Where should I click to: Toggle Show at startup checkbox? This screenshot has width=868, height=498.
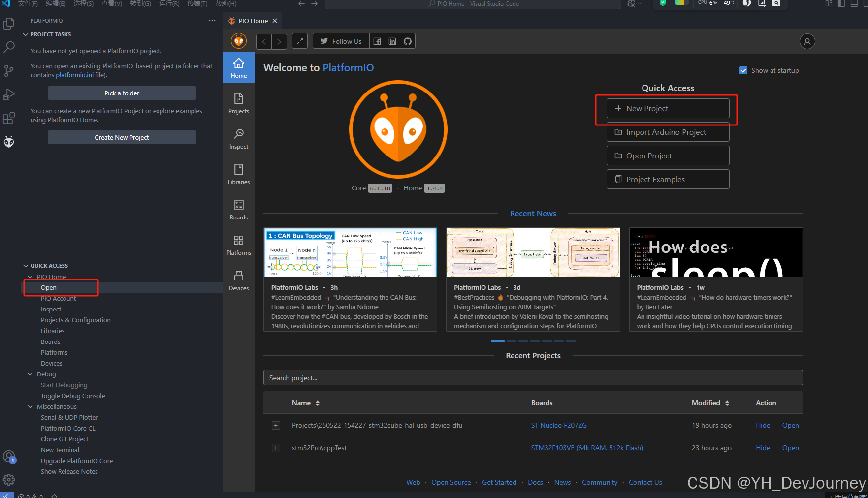(743, 70)
